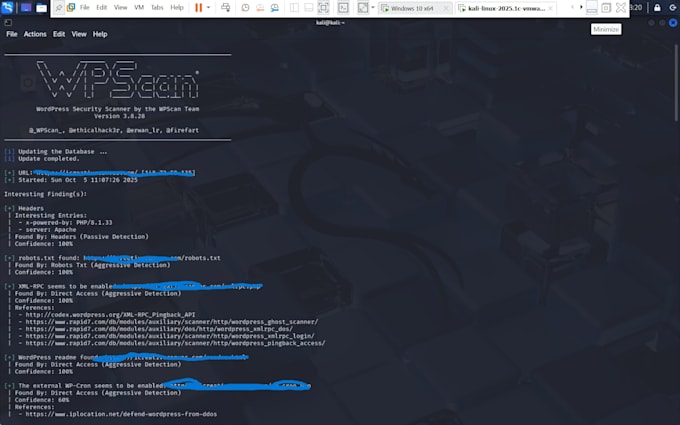Open the VMware Edit menu
Viewport: 680px width, 425px height.
coord(101,7)
